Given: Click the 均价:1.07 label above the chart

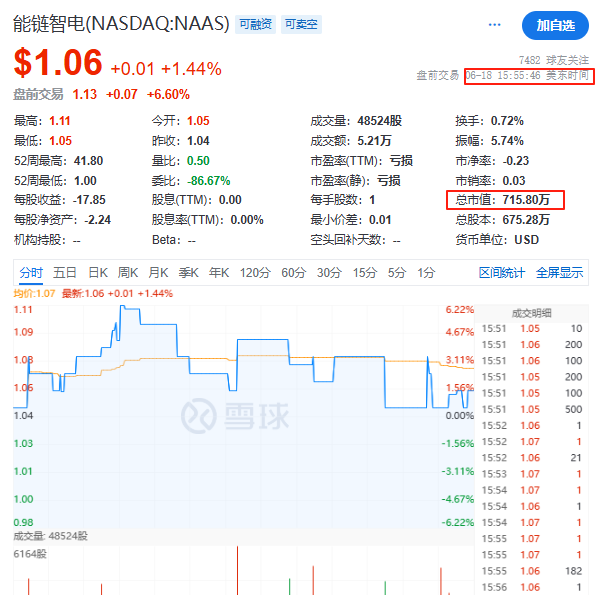Looking at the screenshot, I should point(34,293).
